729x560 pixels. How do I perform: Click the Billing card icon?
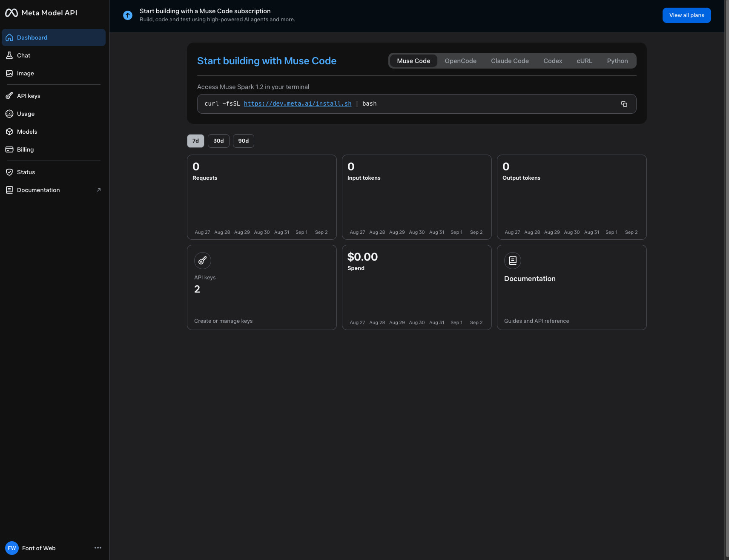coord(9,149)
